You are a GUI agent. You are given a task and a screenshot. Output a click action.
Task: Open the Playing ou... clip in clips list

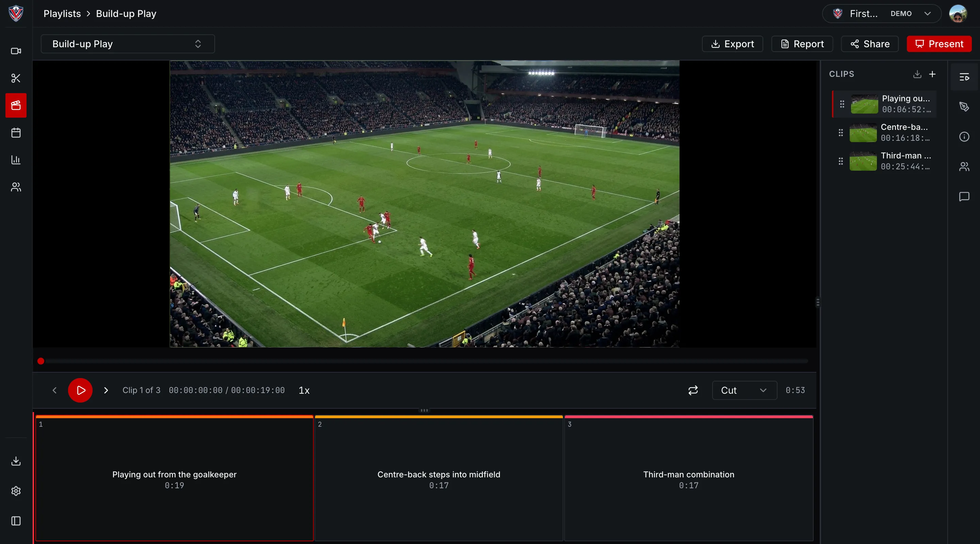[x=884, y=104]
